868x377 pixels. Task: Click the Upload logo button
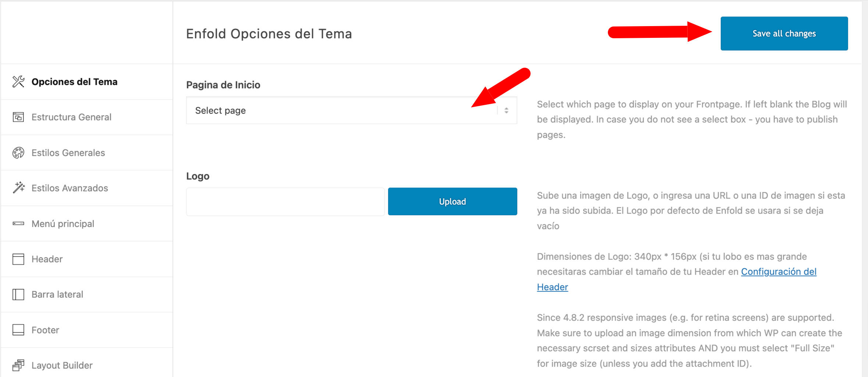click(453, 202)
